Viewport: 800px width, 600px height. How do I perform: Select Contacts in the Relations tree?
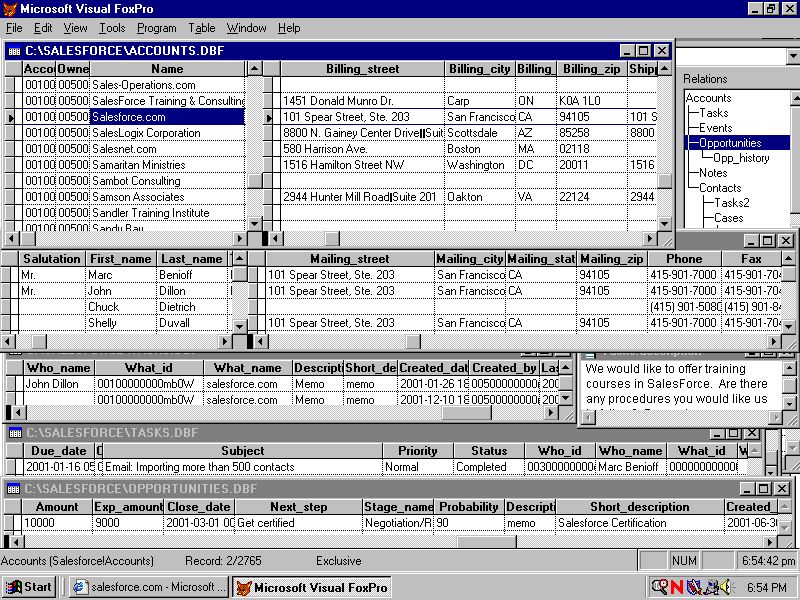(719, 188)
